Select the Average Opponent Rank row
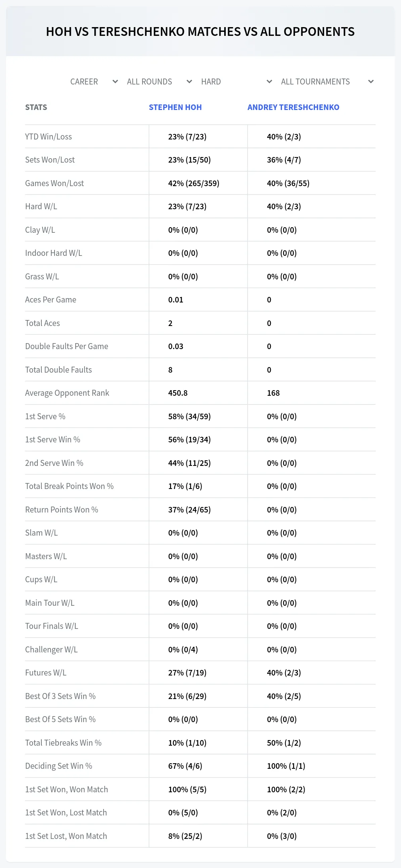The width and height of the screenshot is (401, 868). (x=200, y=393)
